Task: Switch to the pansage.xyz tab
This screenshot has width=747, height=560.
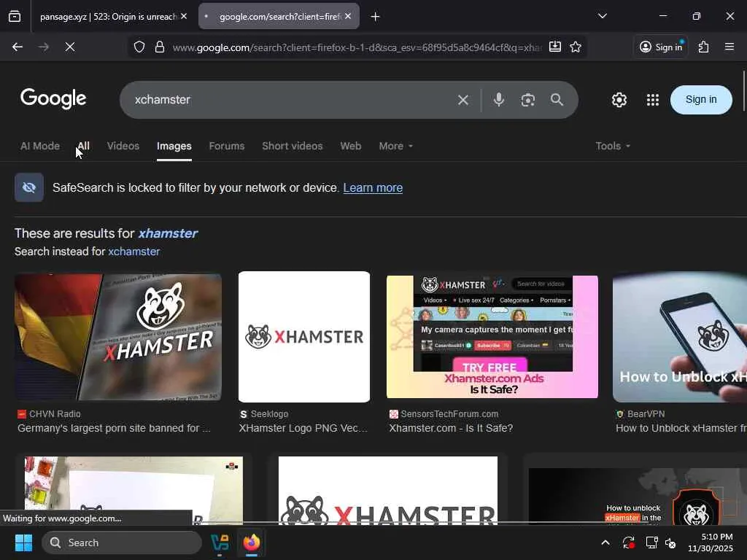Action: (108, 17)
